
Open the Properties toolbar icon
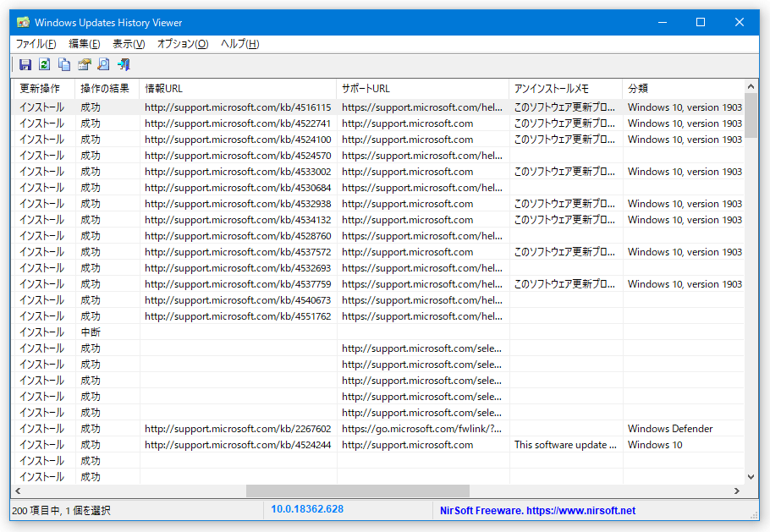tap(85, 64)
